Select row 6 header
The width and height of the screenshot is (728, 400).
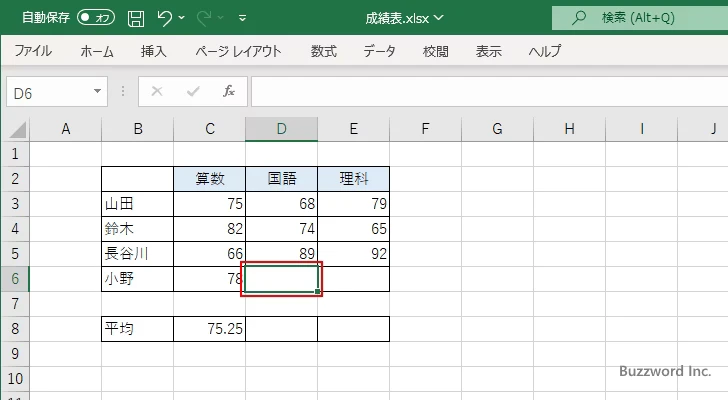(15, 279)
